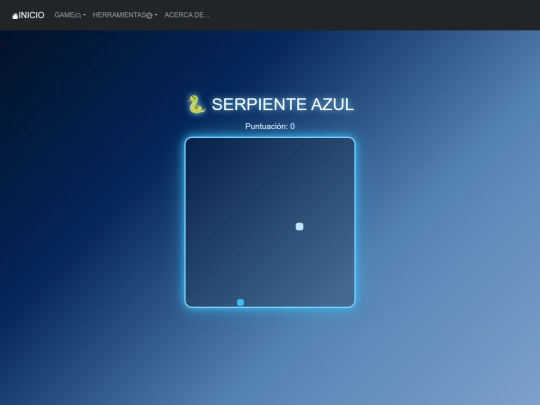The height and width of the screenshot is (405, 540).
Task: Click the pale food square in game board
Action: tap(300, 227)
